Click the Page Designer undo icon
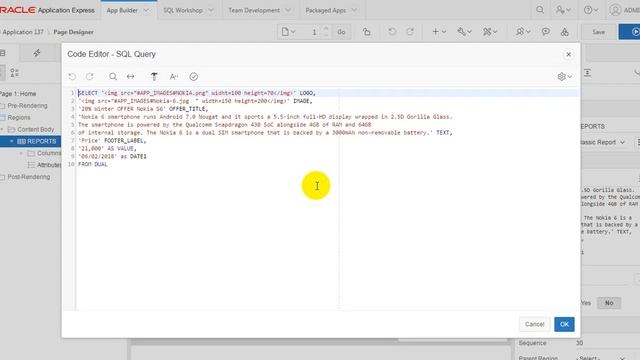The height and width of the screenshot is (360, 640). 392,32
